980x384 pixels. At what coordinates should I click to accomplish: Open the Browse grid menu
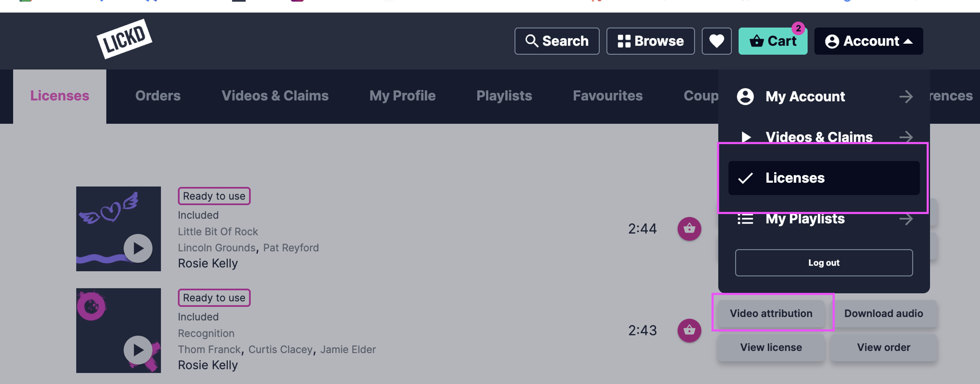650,41
